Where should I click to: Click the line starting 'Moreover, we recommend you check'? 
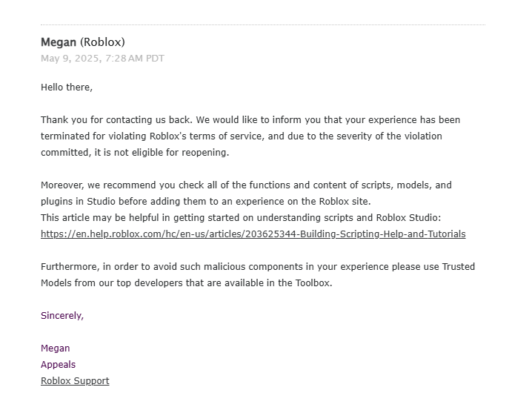click(x=246, y=185)
